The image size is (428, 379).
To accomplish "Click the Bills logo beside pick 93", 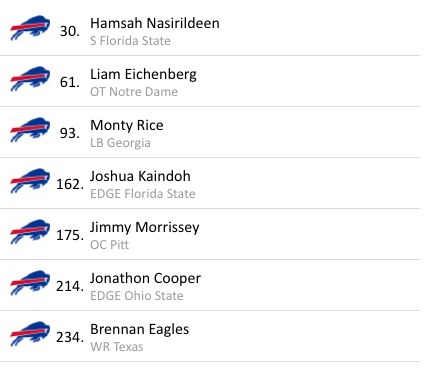I will 30,130.
